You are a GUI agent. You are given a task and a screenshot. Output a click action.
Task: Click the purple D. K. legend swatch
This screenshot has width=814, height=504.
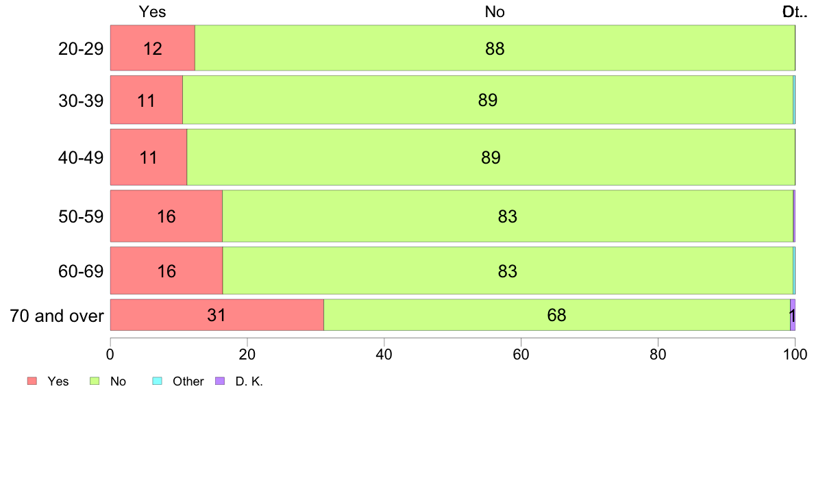220,381
